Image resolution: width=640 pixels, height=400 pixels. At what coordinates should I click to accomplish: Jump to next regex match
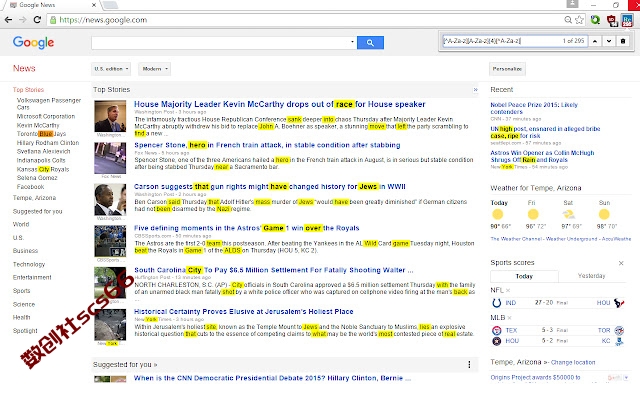(609, 41)
